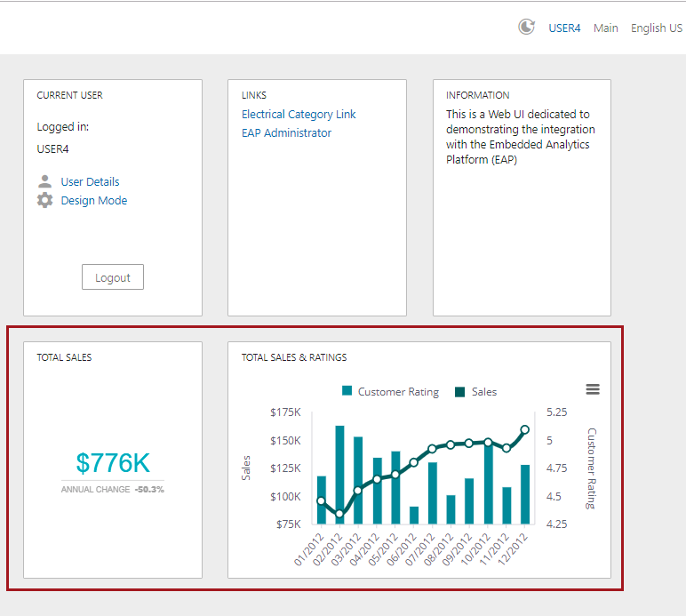Click the $75K y-axis label
The width and height of the screenshot is (686, 616).
[x=288, y=524]
